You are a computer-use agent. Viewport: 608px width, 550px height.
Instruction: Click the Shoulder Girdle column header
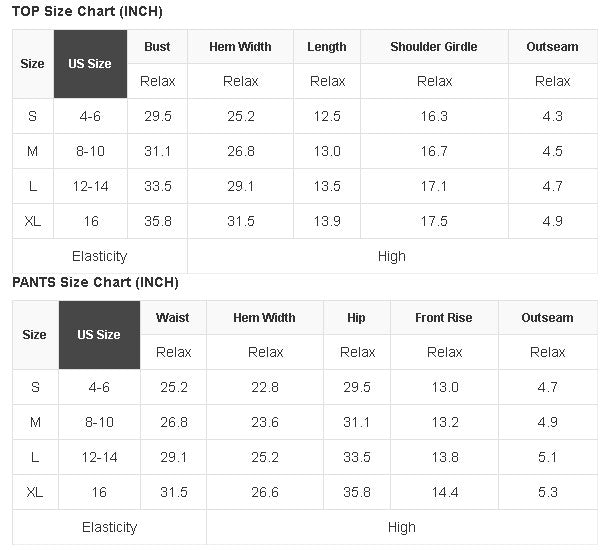(x=434, y=47)
